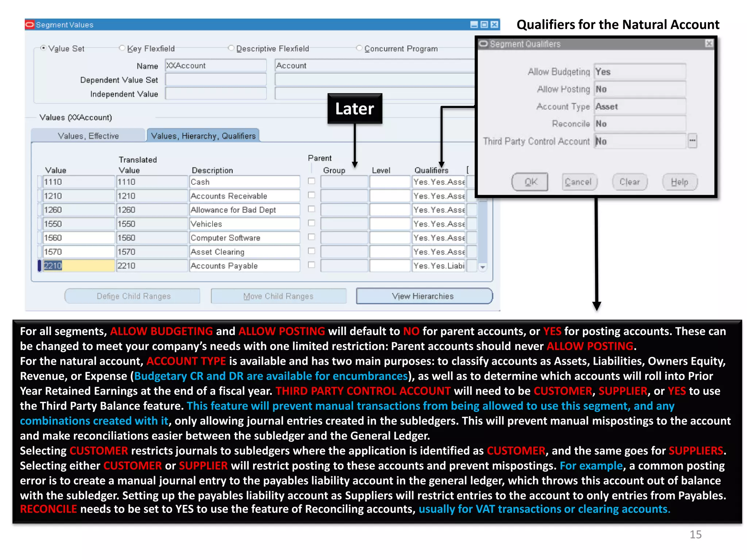Click the Allow Posting field showing No
Image resolution: width=747 pixels, height=560 pixels.
point(640,89)
